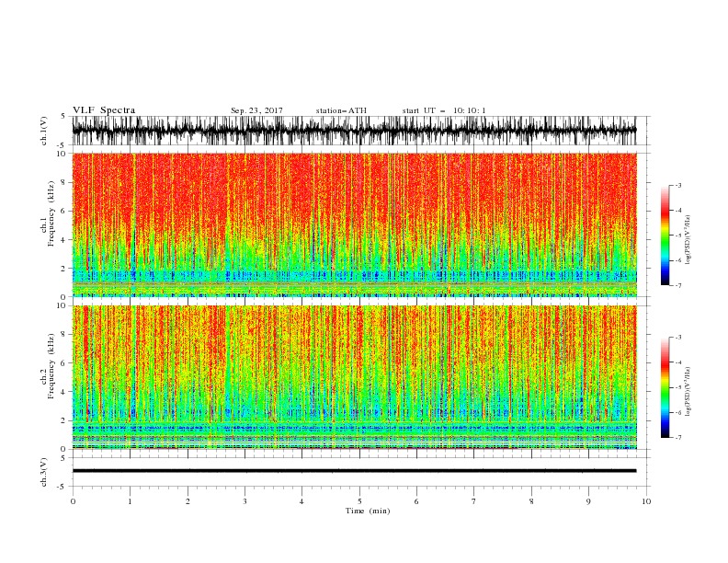Click the '4' kHz tick on ch.2 axis
This screenshot has height=563, width=728.
(64, 392)
